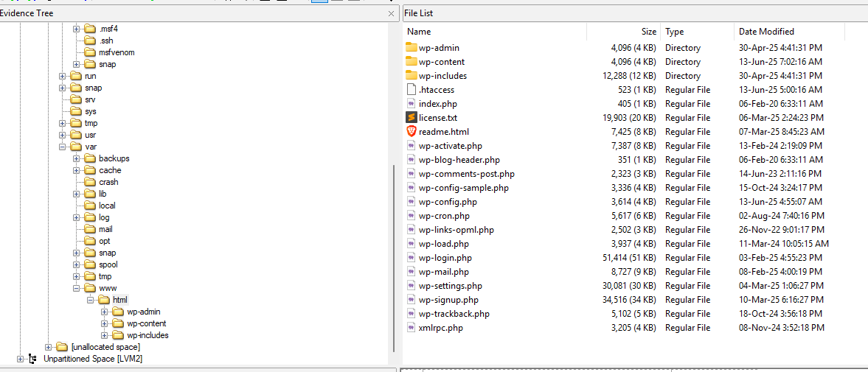This screenshot has height=372, width=868.
Task: Click the wp-load.php file icon
Action: [x=411, y=244]
